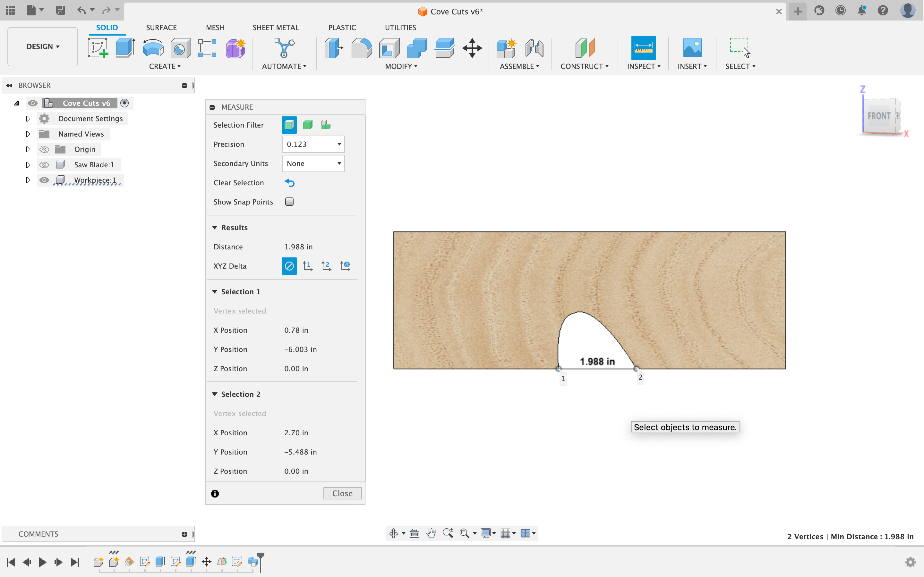The image size is (924, 577).
Task: Toggle visibility of Workpiece:1
Action: [45, 180]
